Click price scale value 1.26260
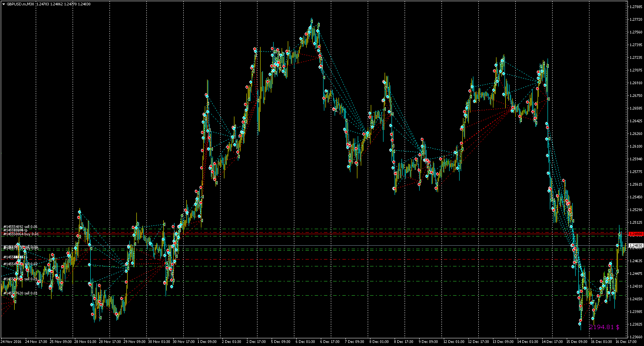 point(637,134)
